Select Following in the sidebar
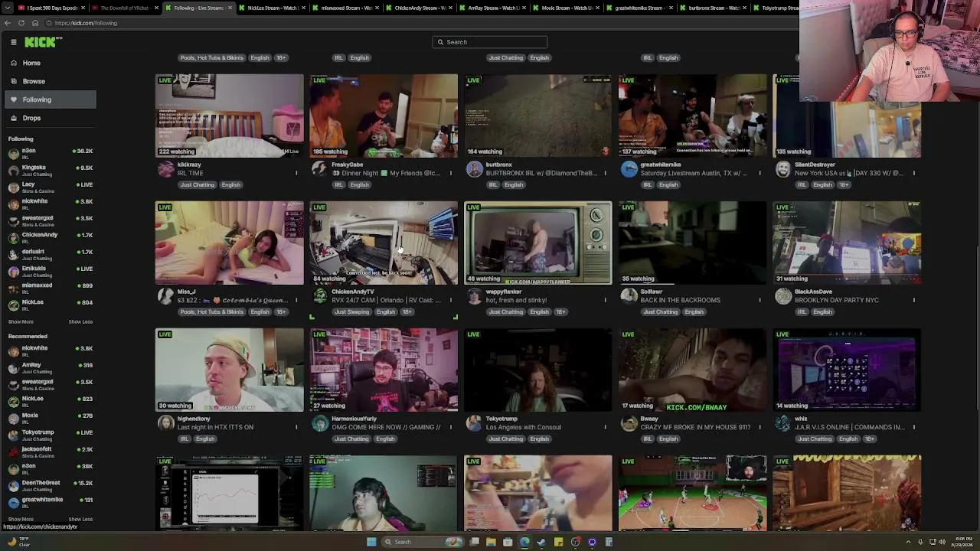Screen dimensions: 980x551 click(51, 99)
